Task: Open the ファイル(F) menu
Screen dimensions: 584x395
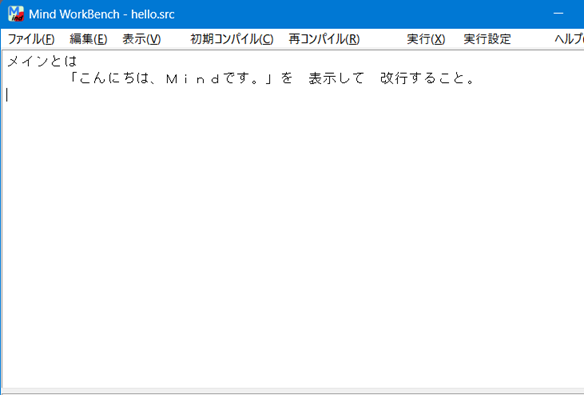Action: click(31, 39)
